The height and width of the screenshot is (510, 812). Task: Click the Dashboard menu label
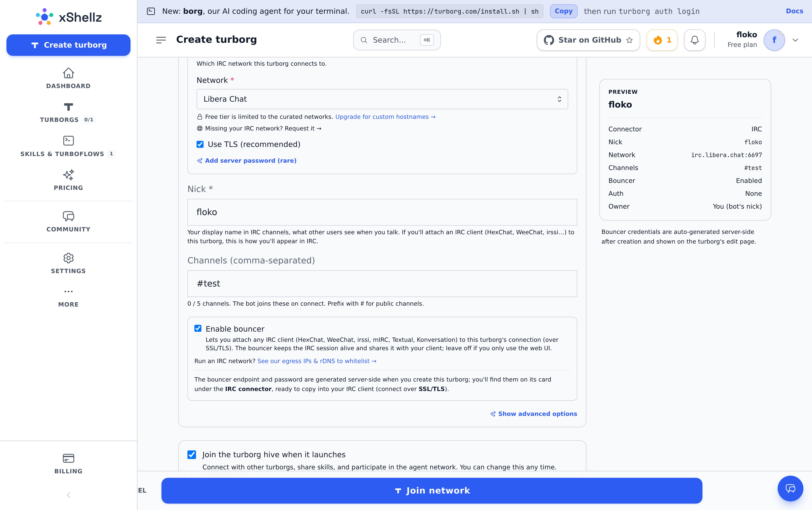pos(68,86)
